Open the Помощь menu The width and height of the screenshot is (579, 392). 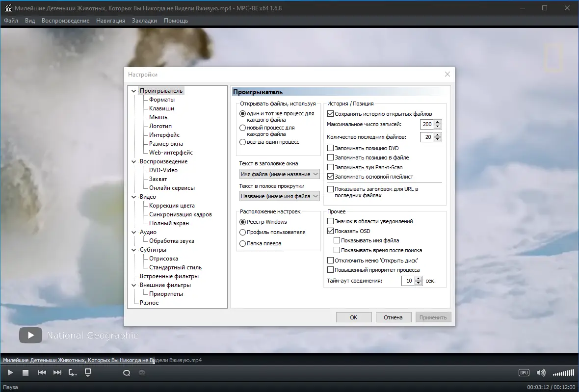176,21
